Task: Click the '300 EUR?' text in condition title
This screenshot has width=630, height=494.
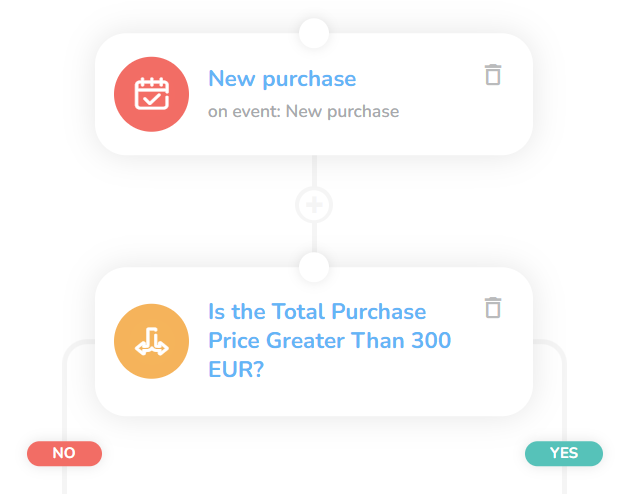Action: (x=329, y=355)
